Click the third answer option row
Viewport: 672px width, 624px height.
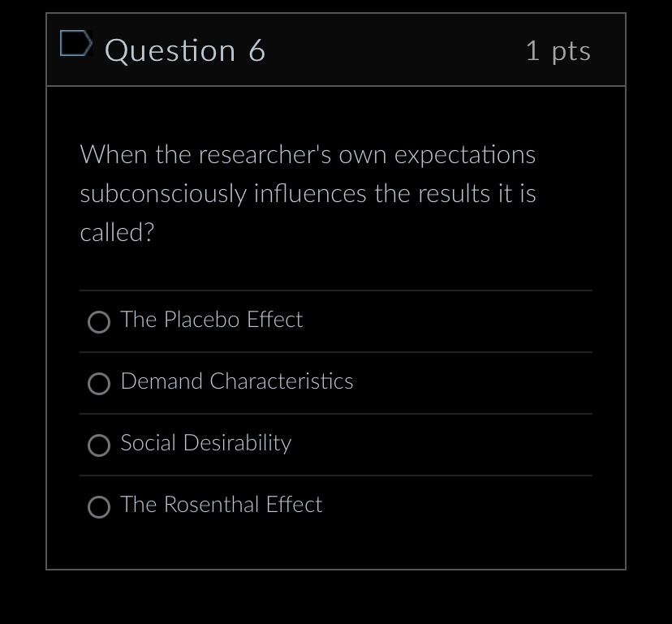tap(336, 445)
